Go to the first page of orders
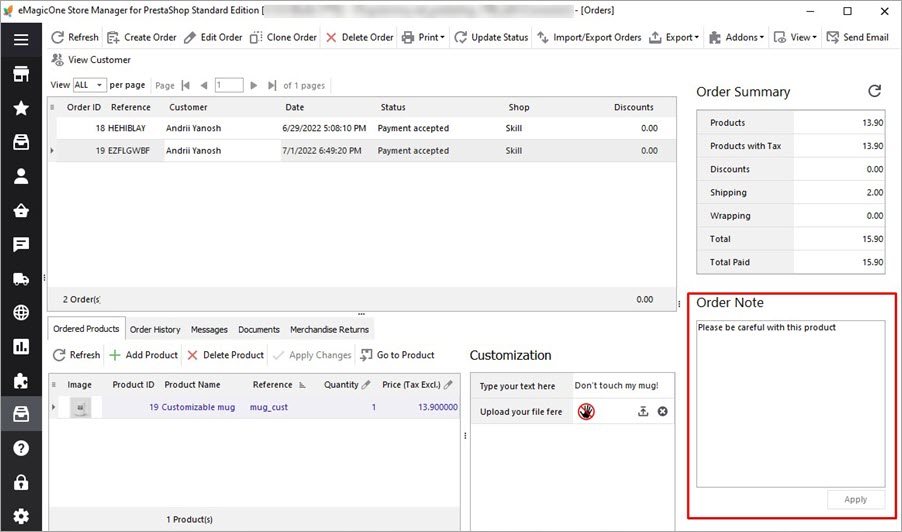Viewport: 902px width, 532px height. pyautogui.click(x=185, y=86)
